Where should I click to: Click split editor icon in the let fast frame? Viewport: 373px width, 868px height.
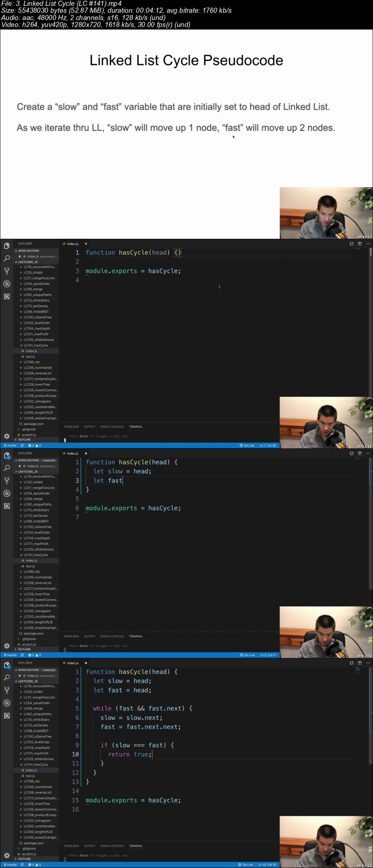(x=360, y=453)
